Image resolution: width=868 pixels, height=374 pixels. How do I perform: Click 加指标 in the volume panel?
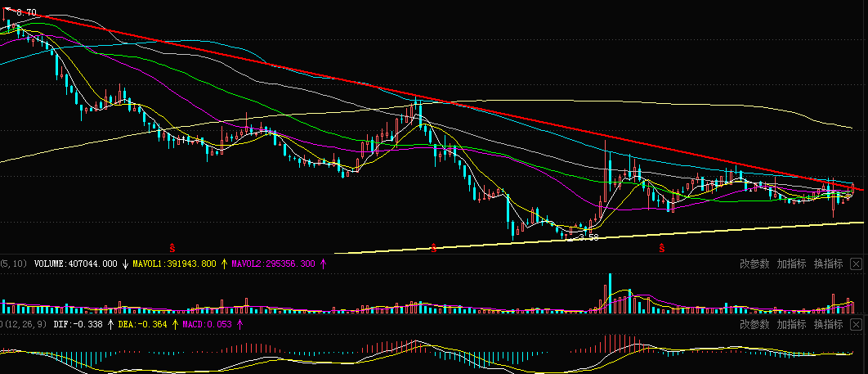coord(791,264)
